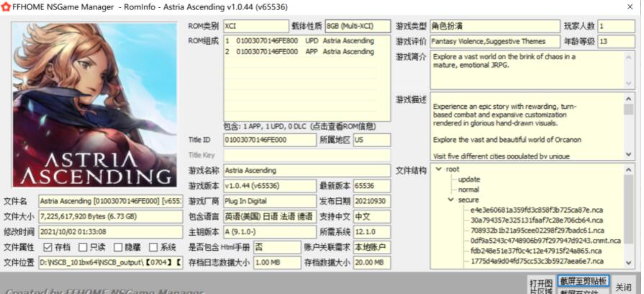Screen dimensions: 644x294
Task: Click the 关闭 close button
Action: coord(623,287)
